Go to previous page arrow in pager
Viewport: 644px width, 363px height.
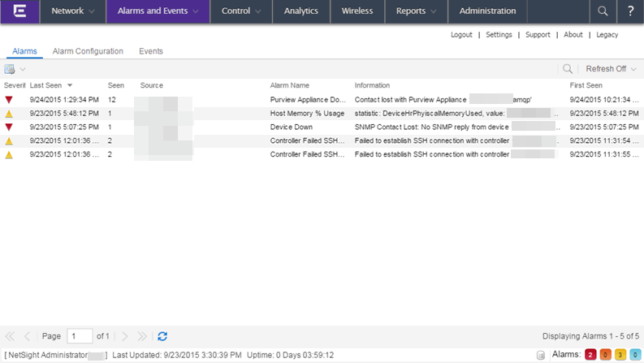tap(27, 336)
